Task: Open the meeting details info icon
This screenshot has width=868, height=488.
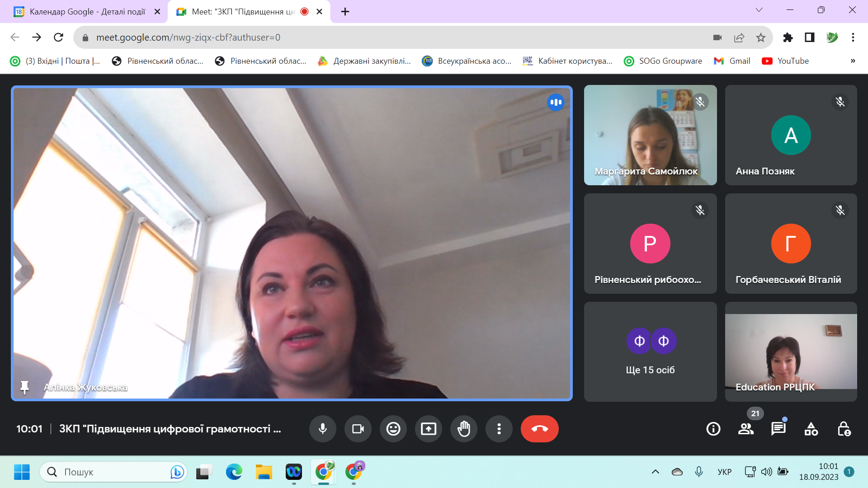Action: [713, 429]
